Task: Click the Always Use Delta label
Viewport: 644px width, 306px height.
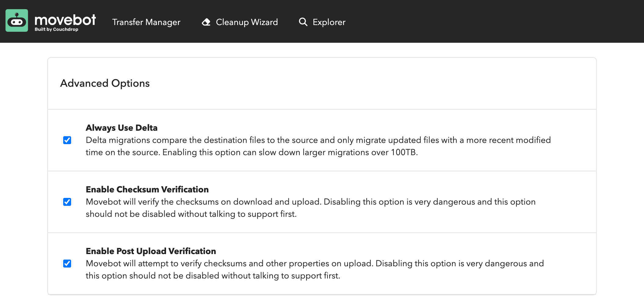Action: click(x=121, y=128)
